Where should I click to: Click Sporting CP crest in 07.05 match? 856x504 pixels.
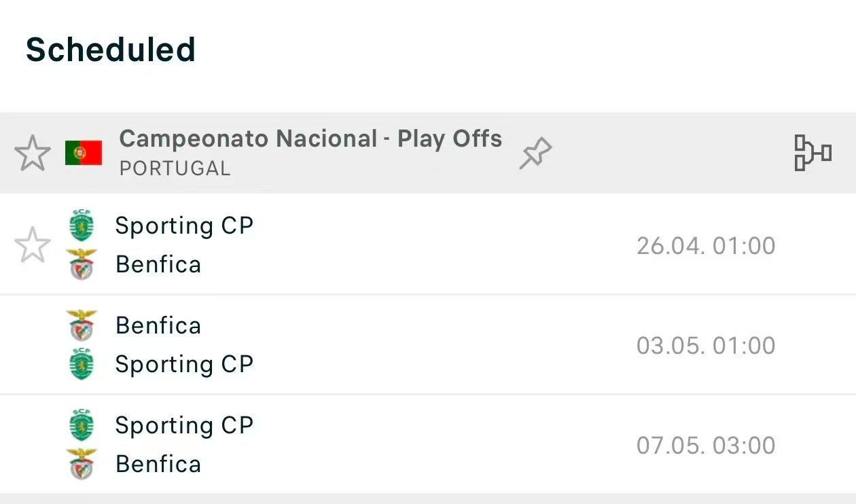[x=82, y=425]
